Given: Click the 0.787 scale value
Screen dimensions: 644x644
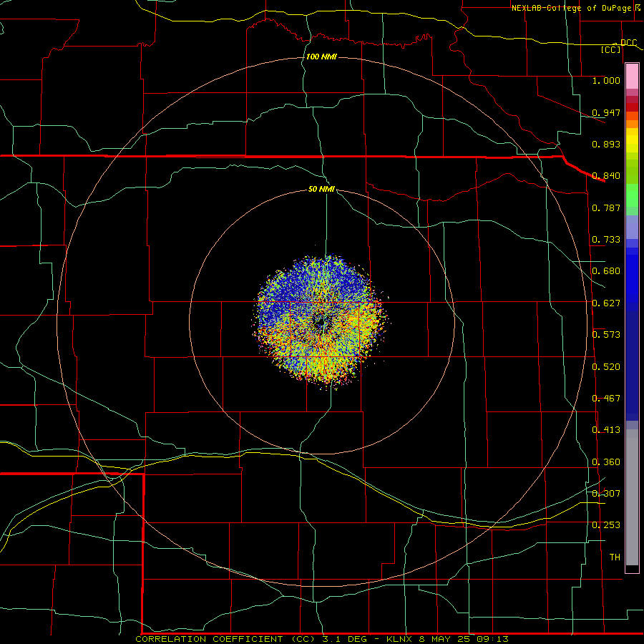Looking at the screenshot, I should (606, 208).
